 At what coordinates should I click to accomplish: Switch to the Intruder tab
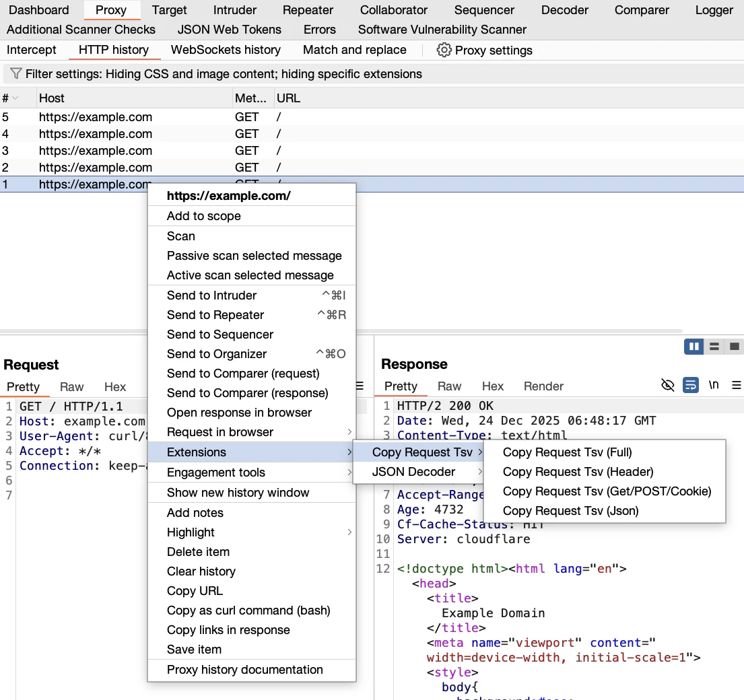pyautogui.click(x=235, y=10)
